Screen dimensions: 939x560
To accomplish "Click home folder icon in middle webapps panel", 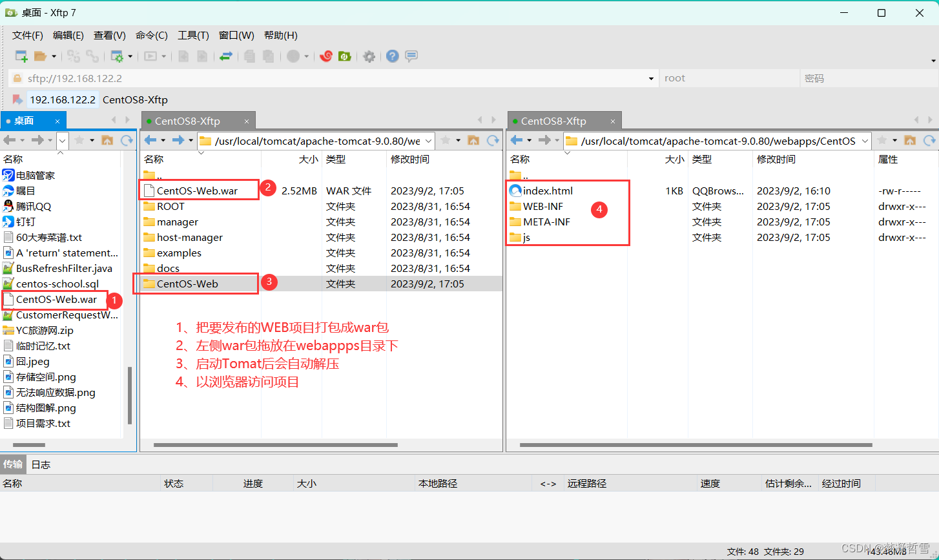I will (x=473, y=140).
